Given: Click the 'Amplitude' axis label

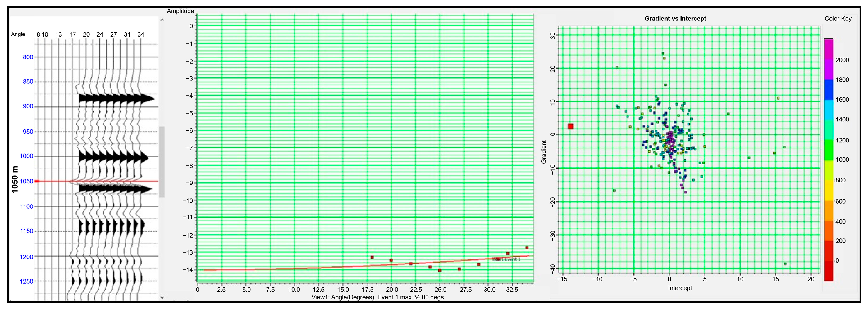Looking at the screenshot, I should click(180, 11).
